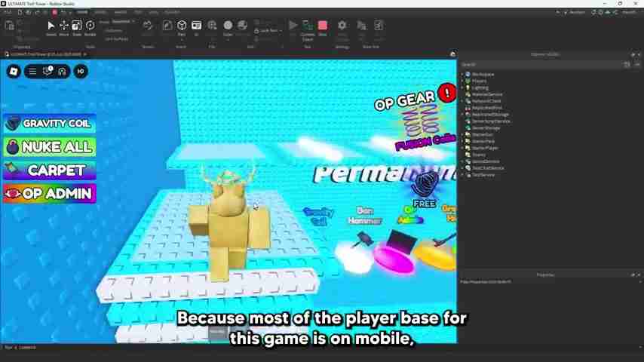The height and width of the screenshot is (362, 644).
Task: Select StarterPlayer in Explorer
Action: (485, 148)
